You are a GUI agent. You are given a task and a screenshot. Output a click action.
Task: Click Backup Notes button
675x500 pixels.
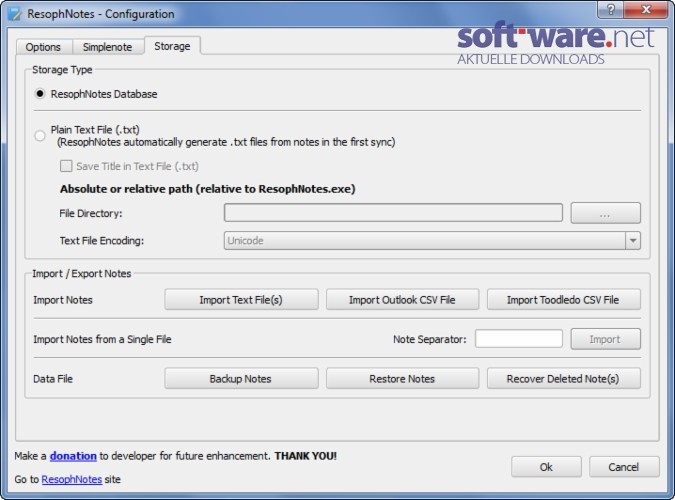tap(241, 379)
